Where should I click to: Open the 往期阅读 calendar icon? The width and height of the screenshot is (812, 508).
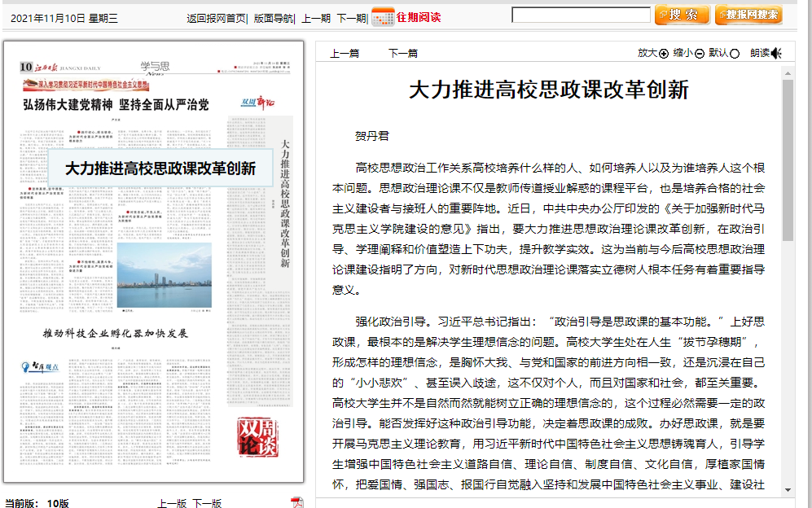(x=383, y=17)
